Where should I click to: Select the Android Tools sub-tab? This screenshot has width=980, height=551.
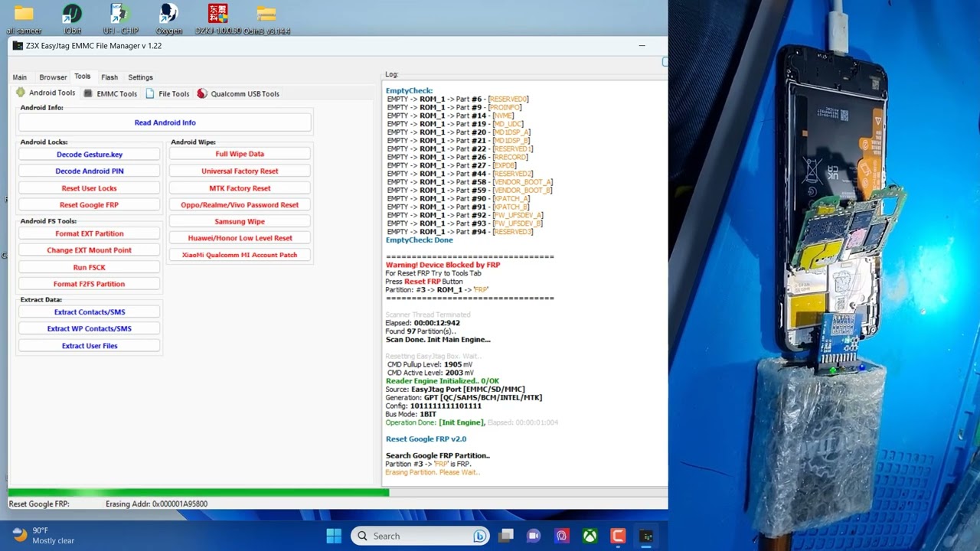(x=46, y=93)
